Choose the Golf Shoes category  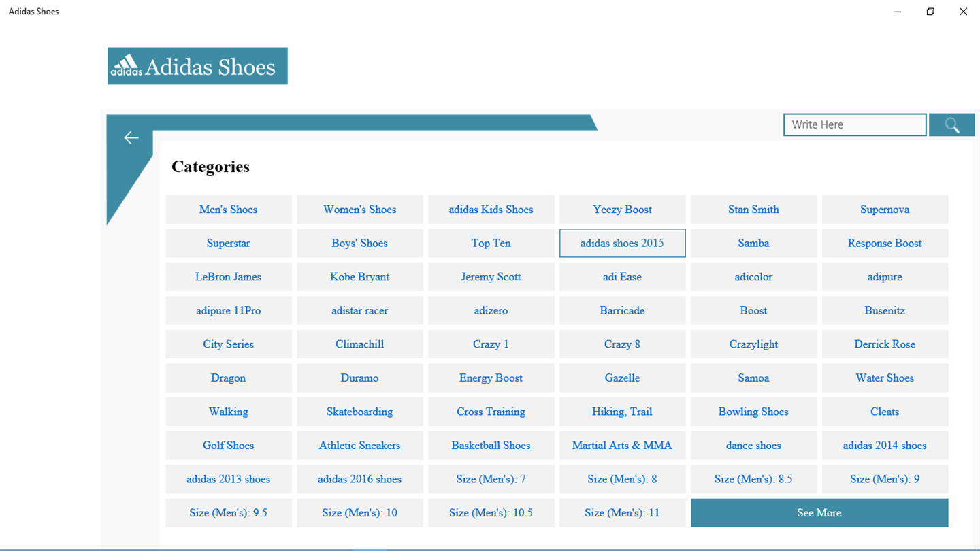point(229,445)
